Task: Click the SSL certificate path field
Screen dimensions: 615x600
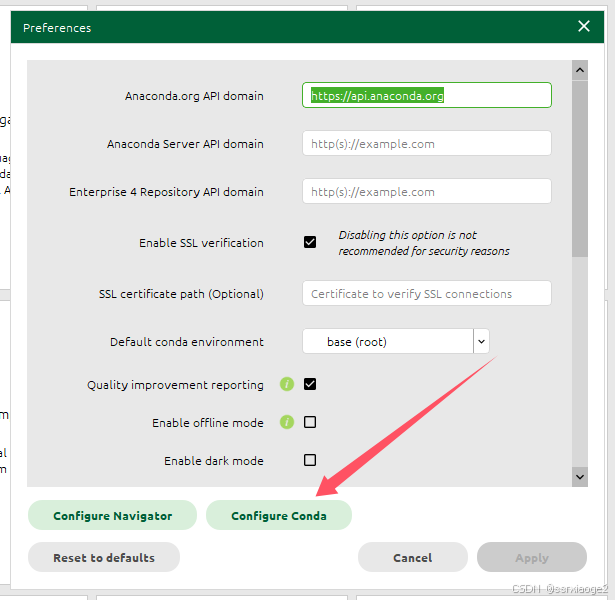Action: tap(427, 293)
